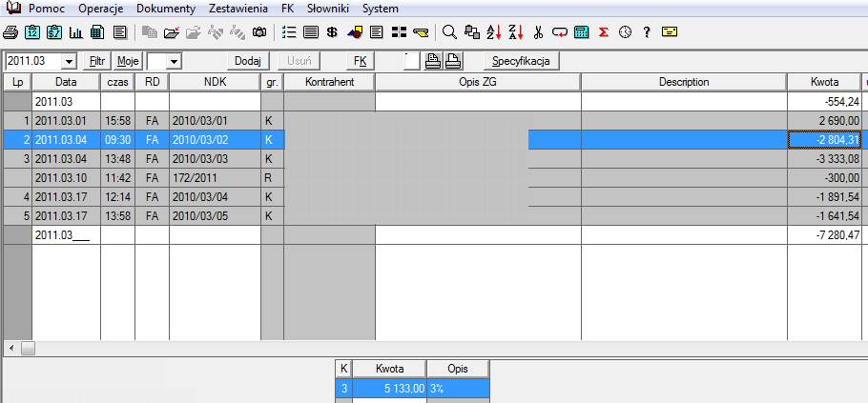Open the Dokumenty menu
This screenshot has height=403, width=868.
pyautogui.click(x=166, y=8)
